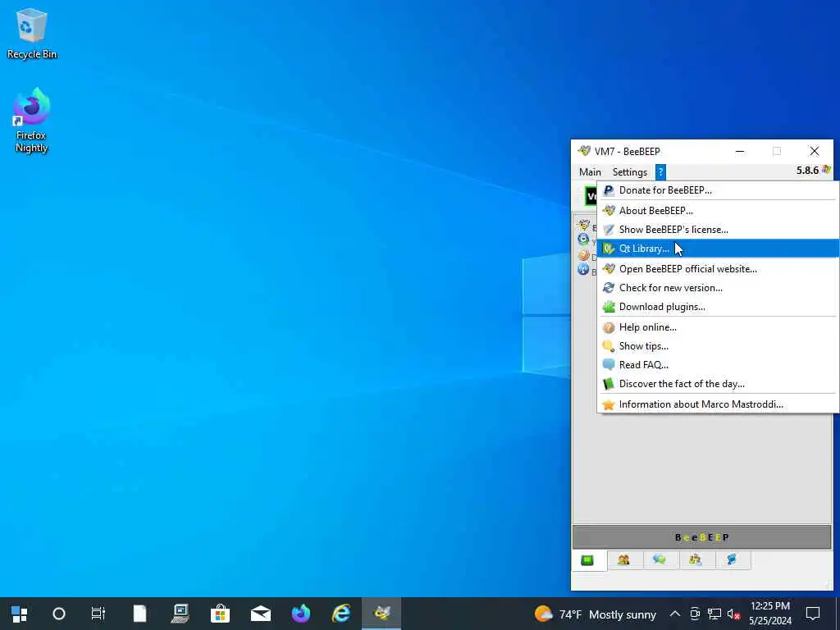Open the Main menu in BeeBEEP

tap(590, 172)
